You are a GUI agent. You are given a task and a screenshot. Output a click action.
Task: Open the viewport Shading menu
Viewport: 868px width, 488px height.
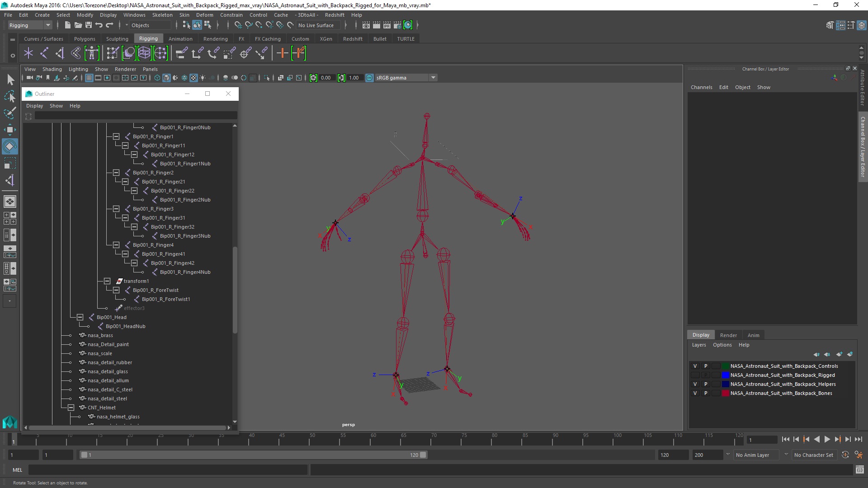tap(52, 69)
